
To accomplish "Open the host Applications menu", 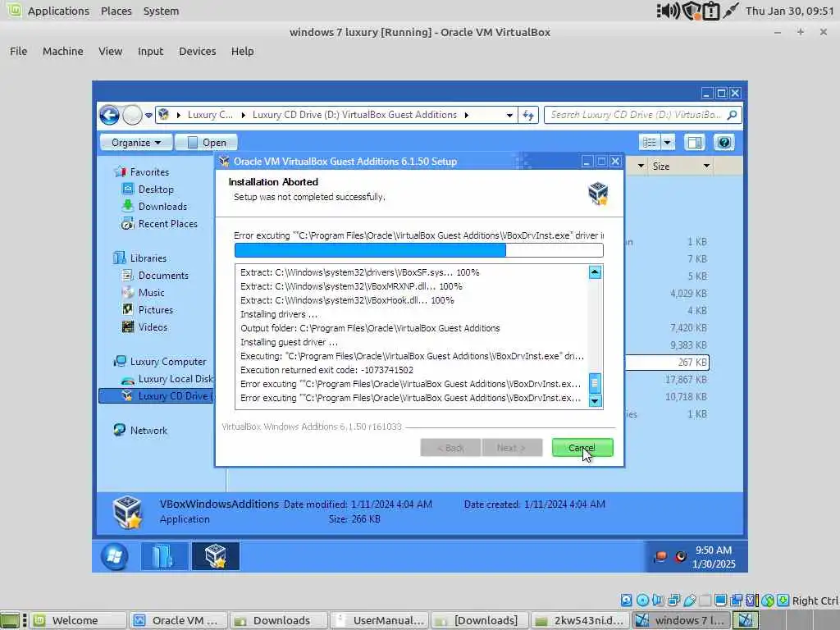I will 58,11.
